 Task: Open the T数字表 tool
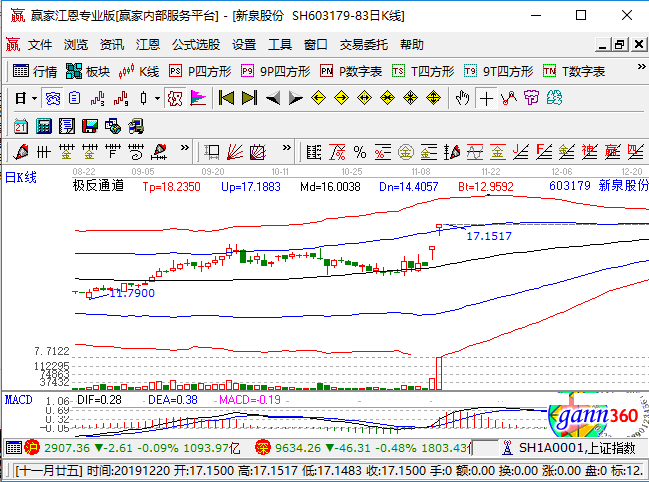click(x=574, y=72)
